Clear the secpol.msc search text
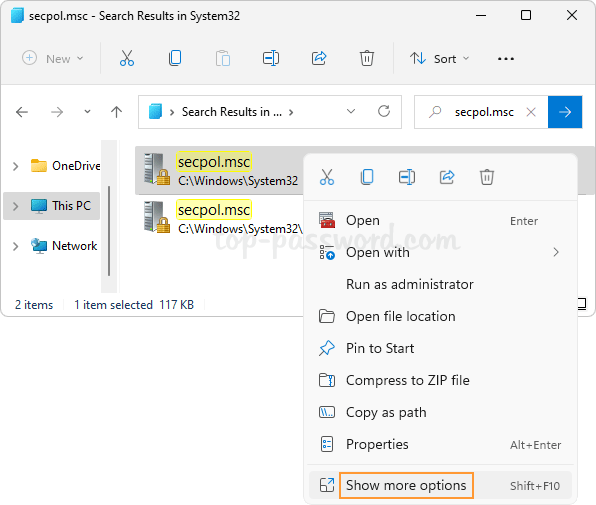Viewport: 596px width, 505px height. (x=531, y=112)
